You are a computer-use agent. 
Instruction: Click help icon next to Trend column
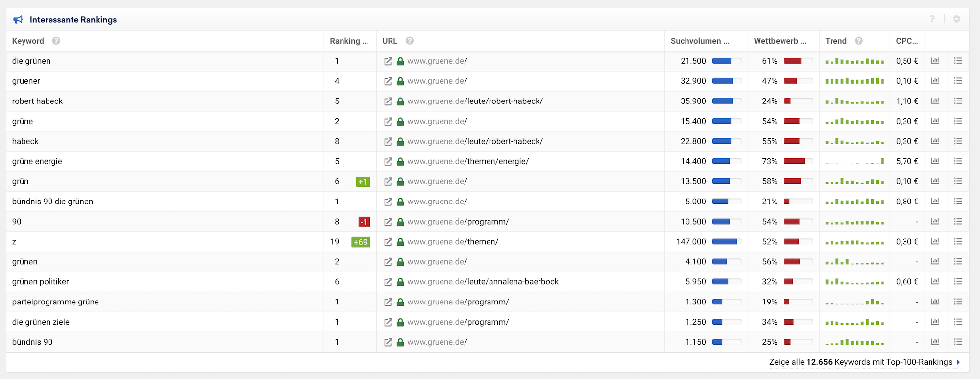coord(859,41)
